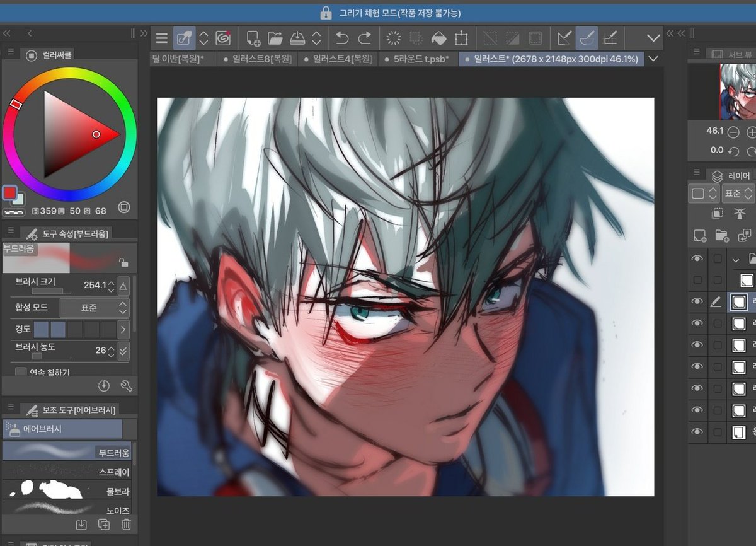This screenshot has width=756, height=546.
Task: Create new raster layer
Action: point(700,236)
